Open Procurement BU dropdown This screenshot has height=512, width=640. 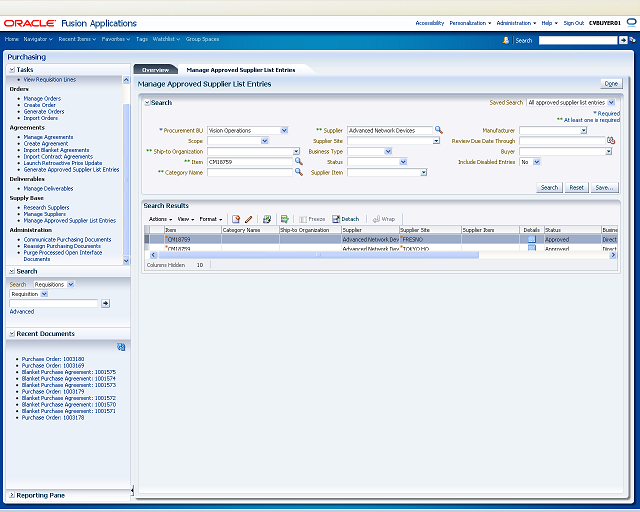click(x=284, y=130)
